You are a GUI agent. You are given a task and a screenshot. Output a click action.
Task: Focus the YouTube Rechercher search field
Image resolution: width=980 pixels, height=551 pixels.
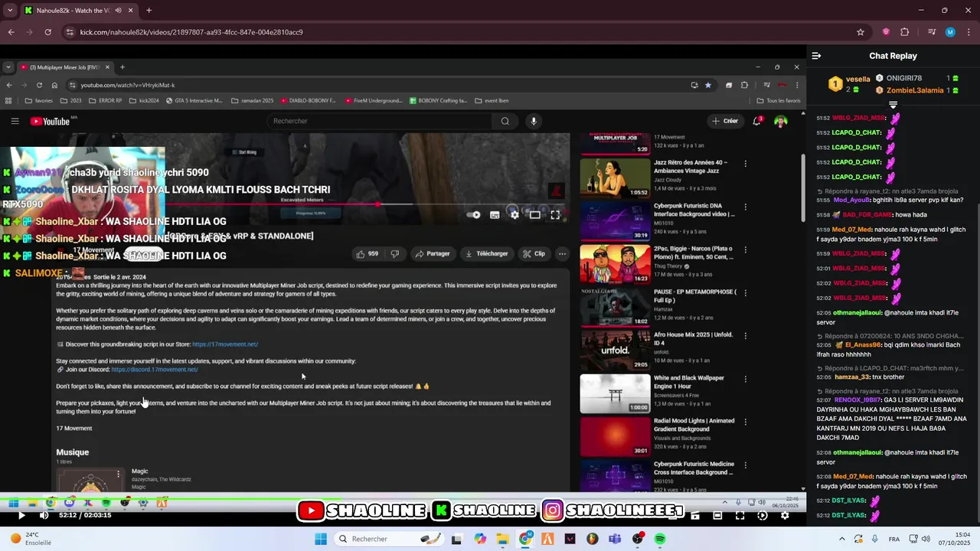tap(379, 121)
